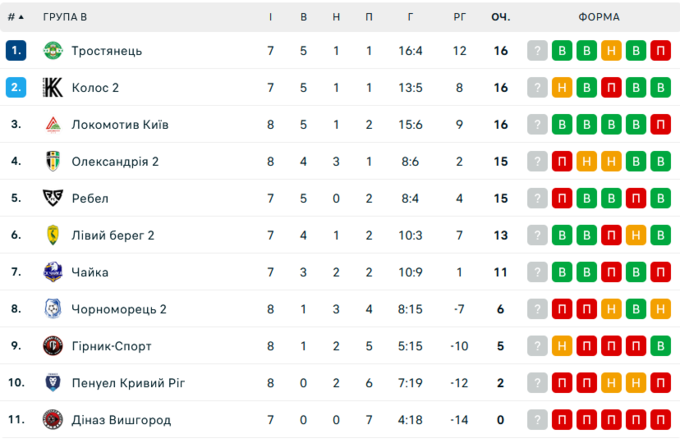Sort standings by РГ goal difference header
The height and width of the screenshot is (443, 680).
coord(459,17)
